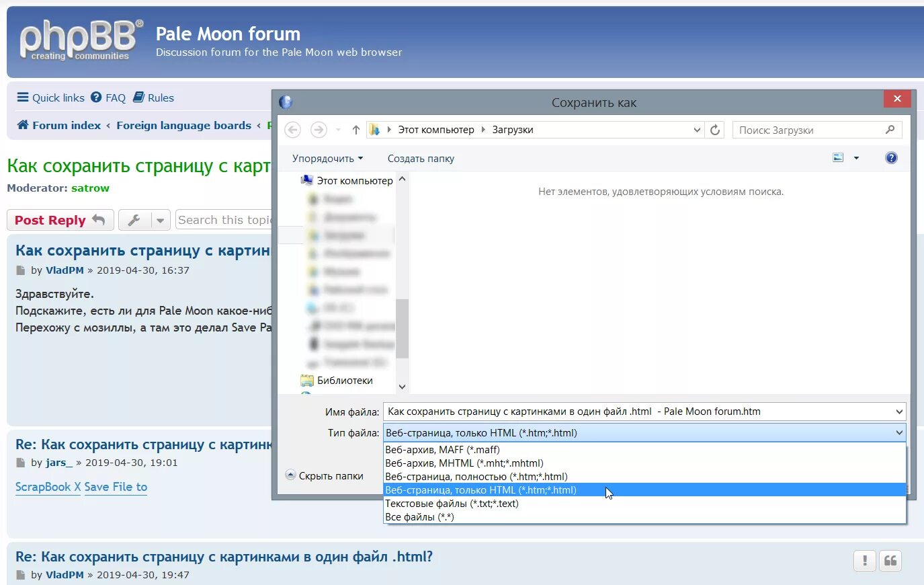924x585 pixels.
Task: Click refresh icon in address bar
Action: click(715, 130)
